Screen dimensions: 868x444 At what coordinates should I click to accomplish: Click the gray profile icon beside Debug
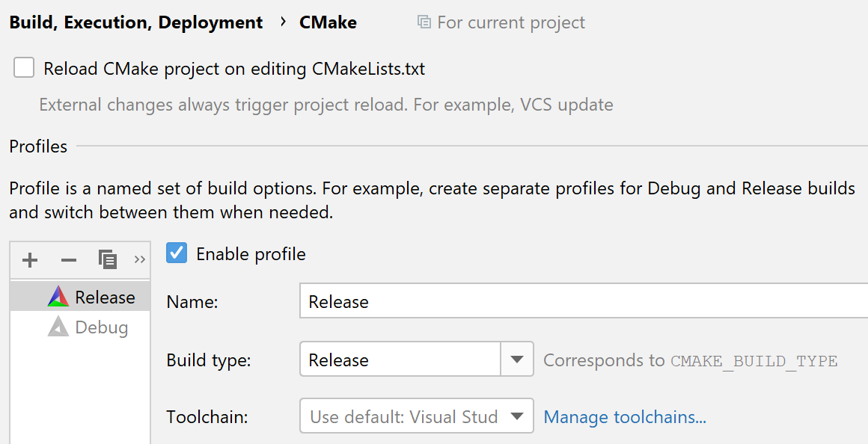60,327
